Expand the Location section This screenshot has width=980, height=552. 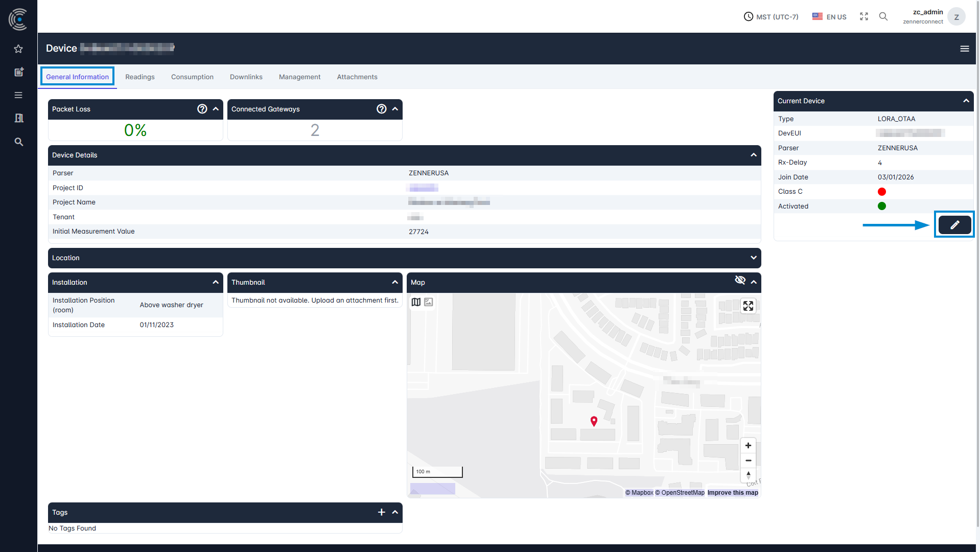tap(753, 258)
